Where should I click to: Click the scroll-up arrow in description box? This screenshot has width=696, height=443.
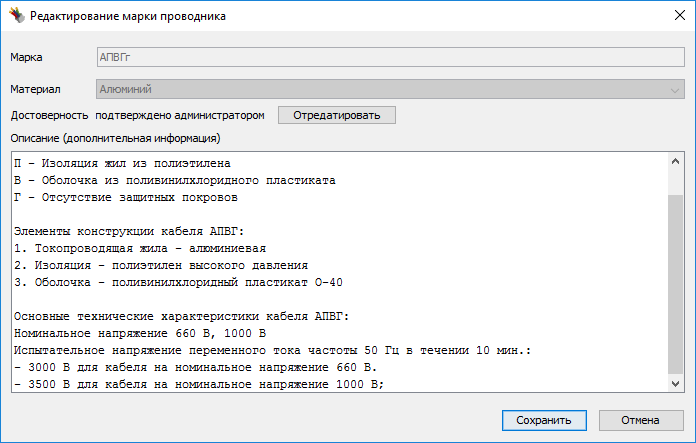click(x=676, y=162)
